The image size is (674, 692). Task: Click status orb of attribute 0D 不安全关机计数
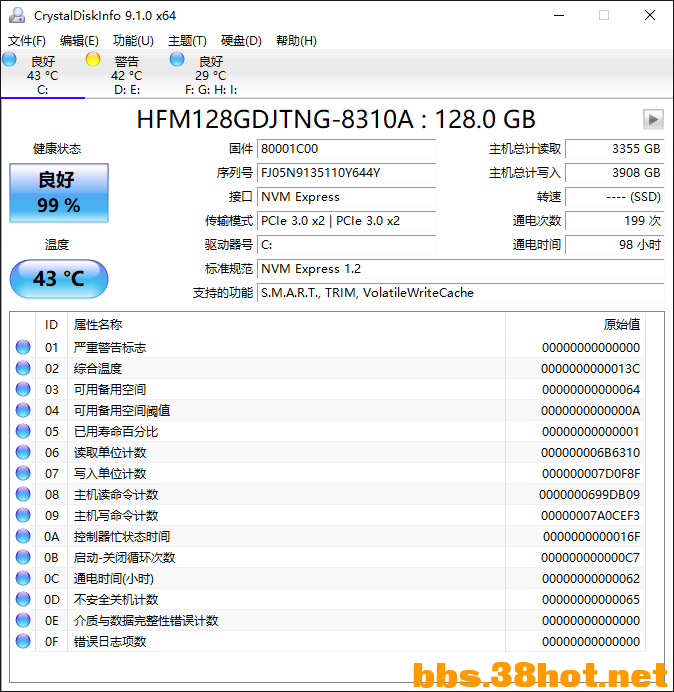(23, 599)
